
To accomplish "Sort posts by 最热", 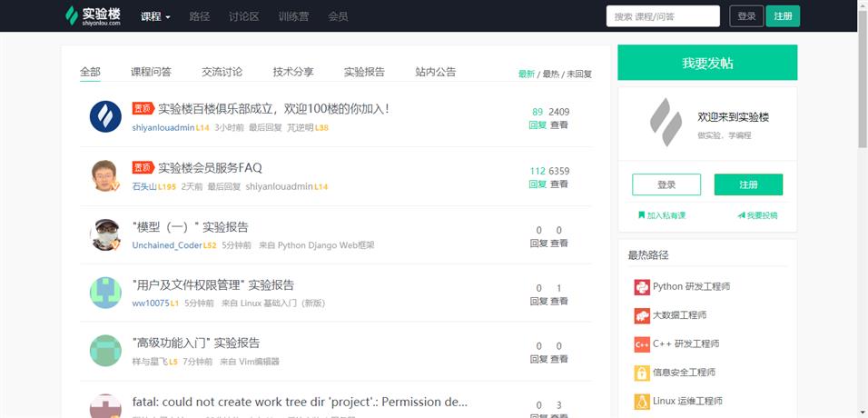I will pos(551,74).
